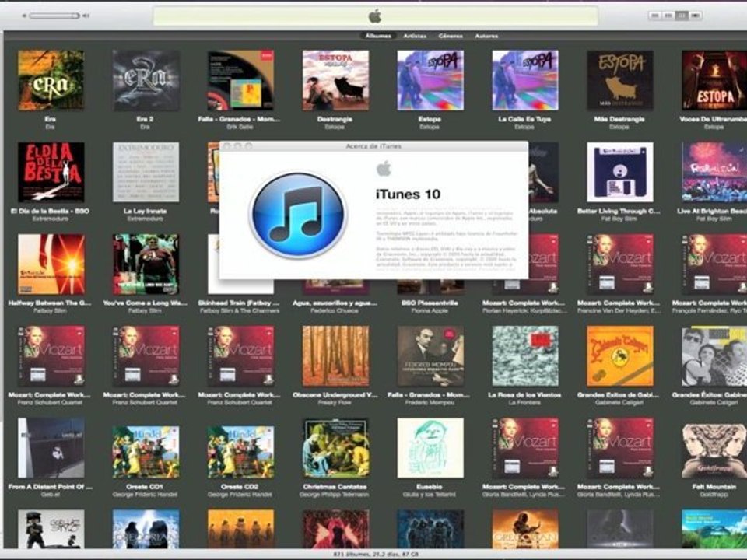The image size is (747, 560).
Task: Open the Álbumes tab
Action: [378, 36]
